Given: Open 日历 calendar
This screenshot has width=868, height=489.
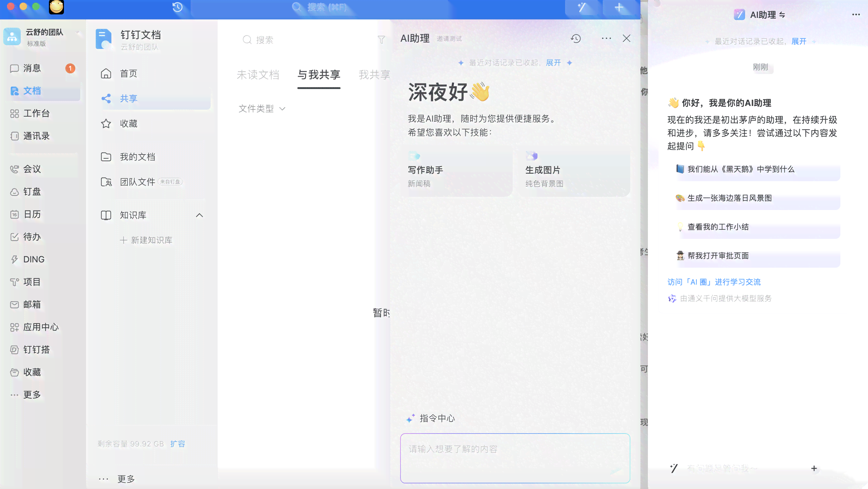Looking at the screenshot, I should coord(43,214).
